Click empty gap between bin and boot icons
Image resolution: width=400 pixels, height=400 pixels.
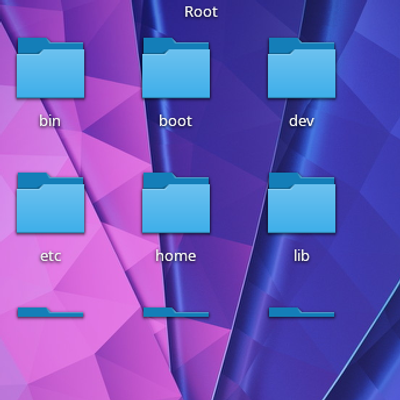point(113,68)
